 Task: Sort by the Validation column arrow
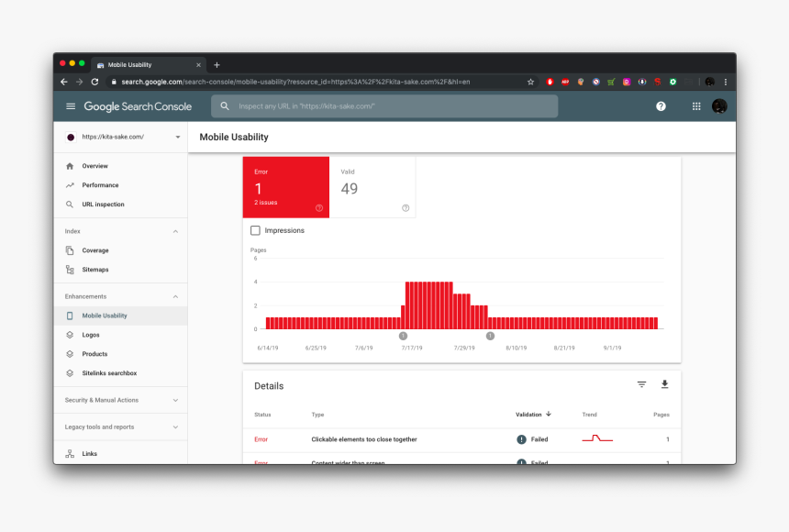[549, 415]
